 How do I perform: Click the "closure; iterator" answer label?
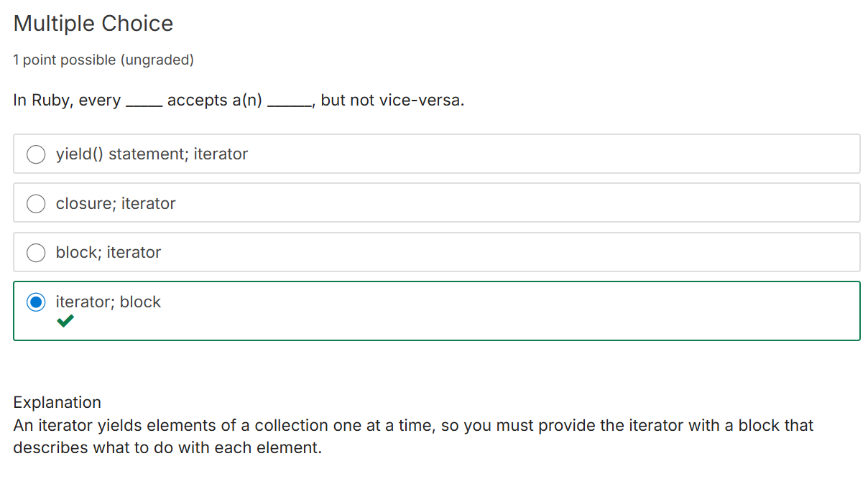116,204
